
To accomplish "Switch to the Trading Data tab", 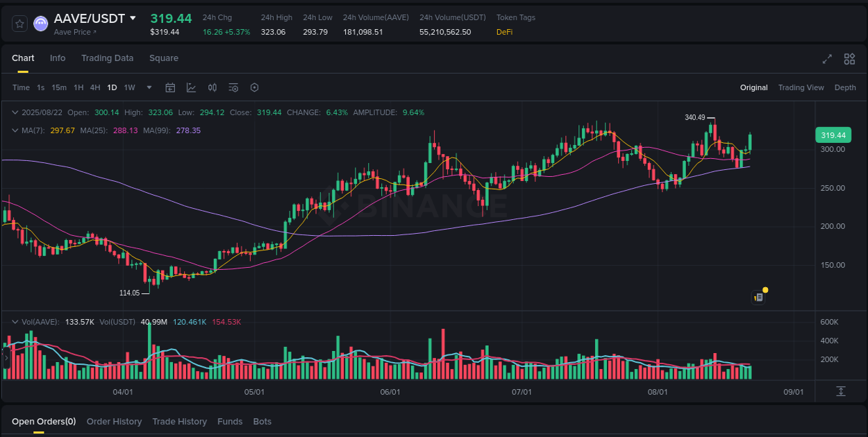I will 107,58.
